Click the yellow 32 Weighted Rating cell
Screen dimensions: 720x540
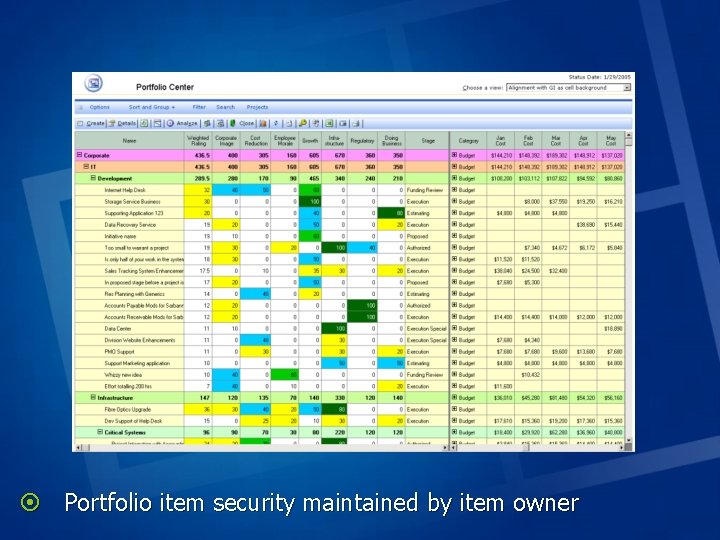[198, 190]
